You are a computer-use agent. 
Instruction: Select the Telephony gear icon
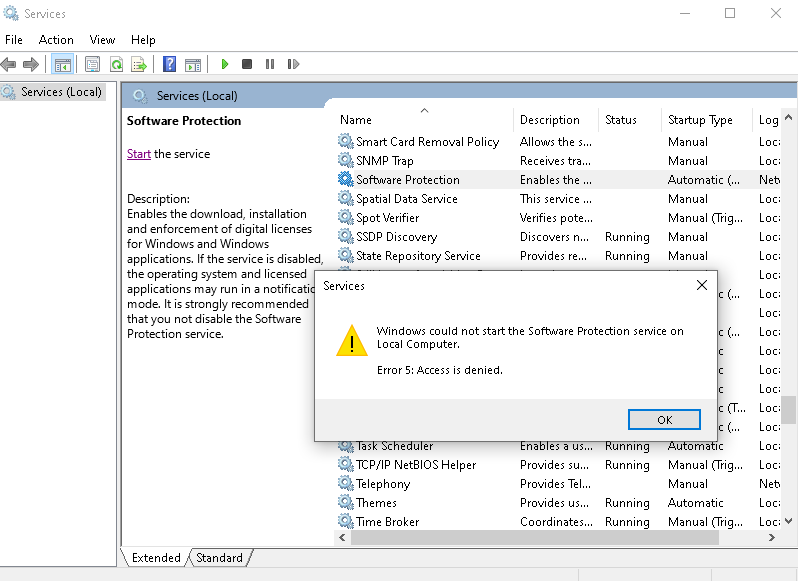[x=346, y=483]
